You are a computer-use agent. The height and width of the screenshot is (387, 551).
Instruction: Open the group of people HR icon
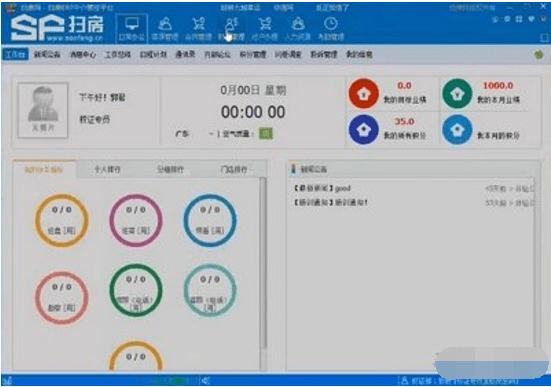pos(298,28)
